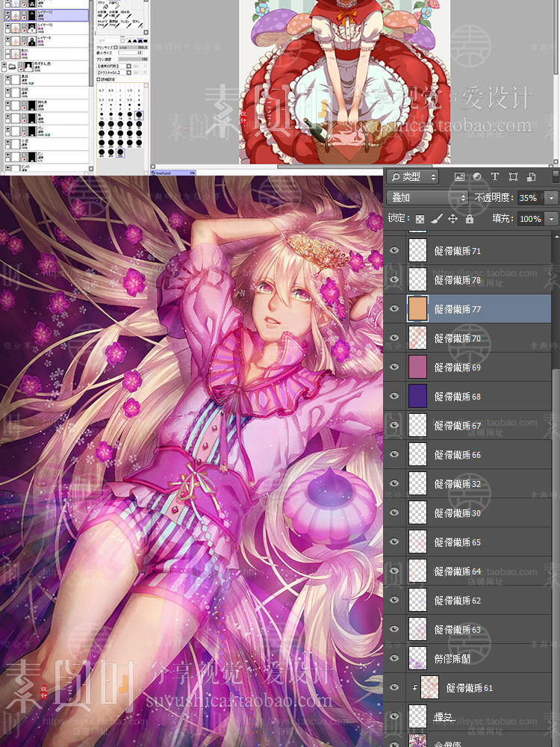Image resolution: width=560 pixels, height=747 pixels.
Task: Select the sharp peak brush edge shape in SAI
Action: tap(129, 41)
